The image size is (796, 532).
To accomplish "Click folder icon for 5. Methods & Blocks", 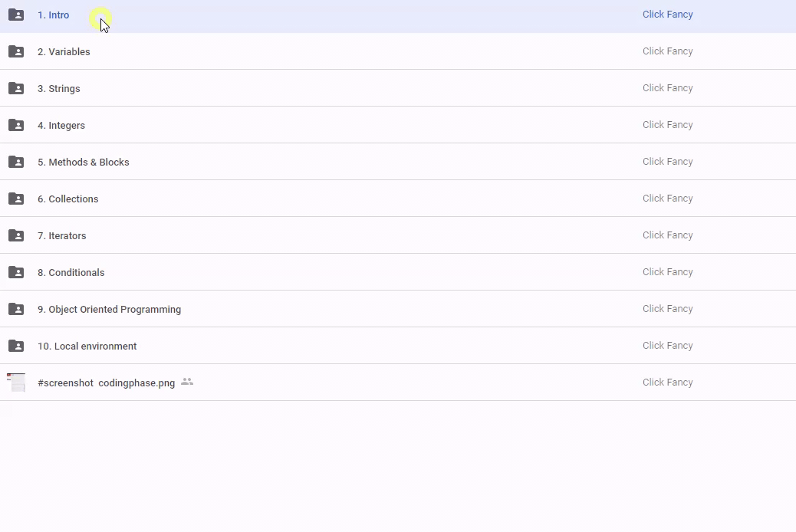I will (x=16, y=162).
